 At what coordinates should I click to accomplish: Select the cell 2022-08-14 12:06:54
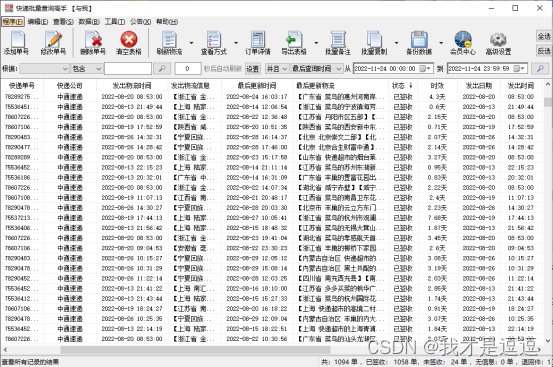pyautogui.click(x=257, y=107)
